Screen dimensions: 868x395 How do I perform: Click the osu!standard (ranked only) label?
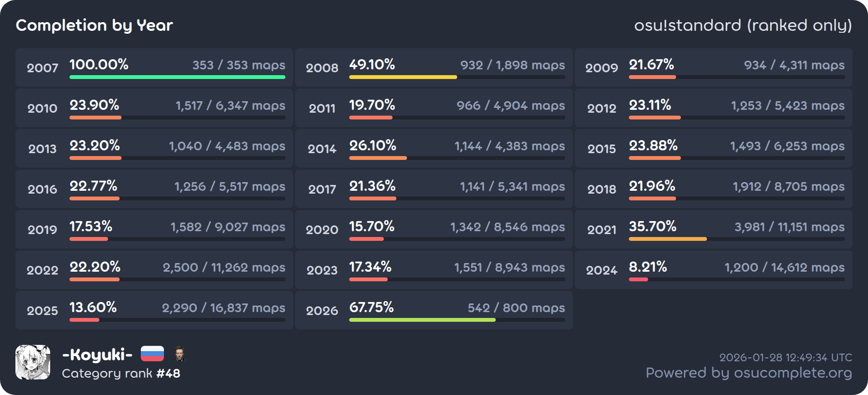(x=743, y=25)
